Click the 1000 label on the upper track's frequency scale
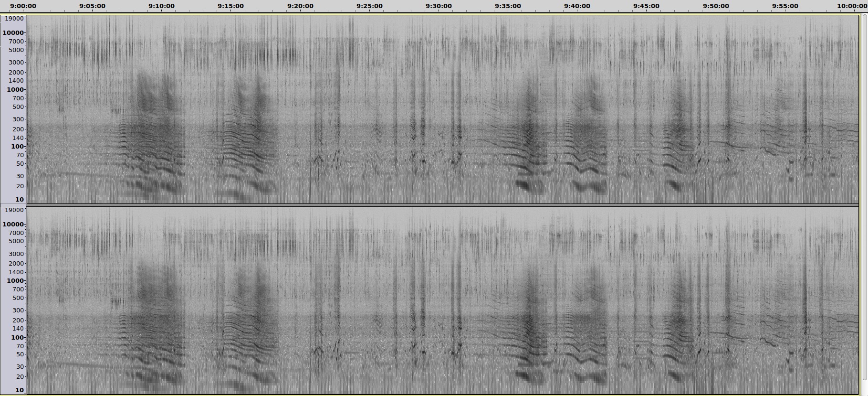The width and height of the screenshot is (868, 396). click(x=15, y=90)
